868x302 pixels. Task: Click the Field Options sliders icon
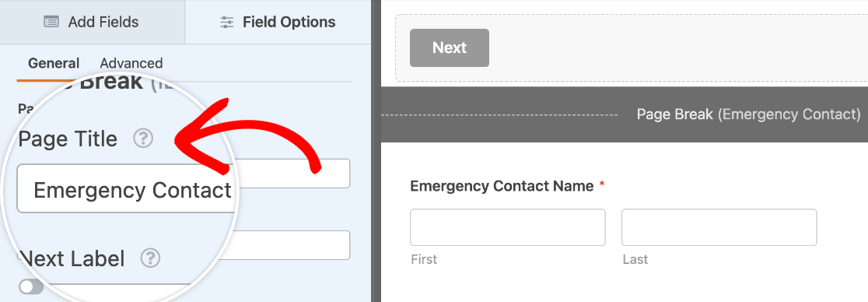tap(227, 22)
